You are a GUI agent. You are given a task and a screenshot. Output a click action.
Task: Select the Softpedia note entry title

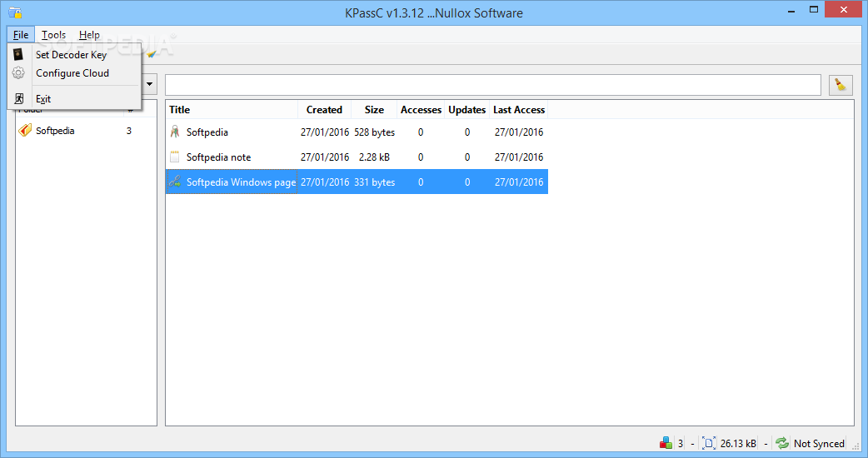pos(218,157)
